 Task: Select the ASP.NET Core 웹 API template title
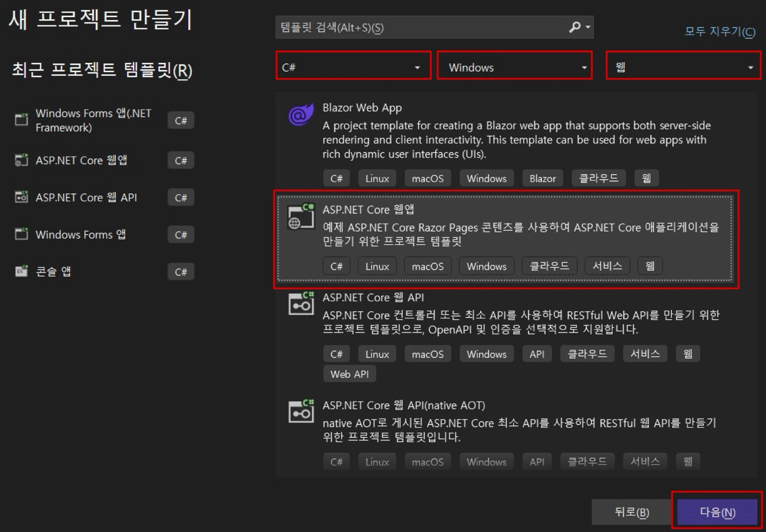coord(373,297)
